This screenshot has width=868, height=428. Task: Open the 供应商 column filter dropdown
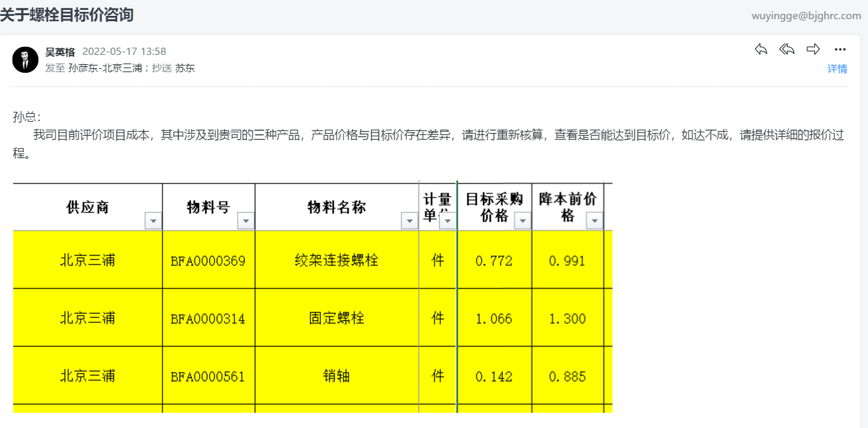click(153, 221)
